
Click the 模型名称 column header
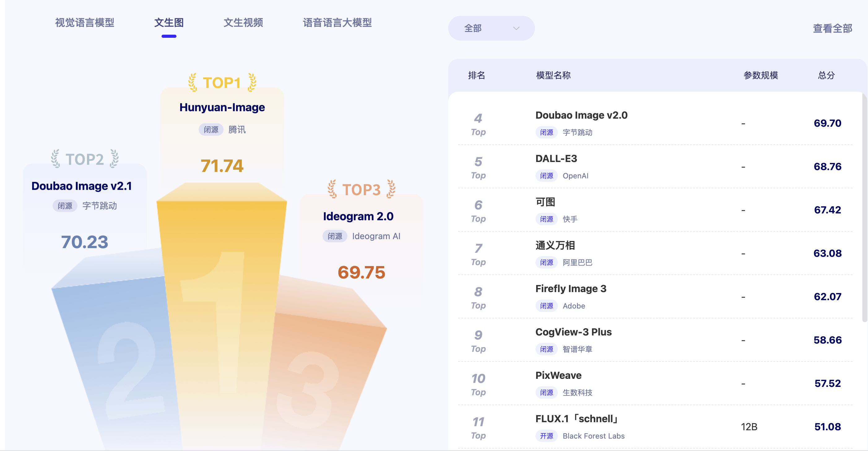point(553,75)
